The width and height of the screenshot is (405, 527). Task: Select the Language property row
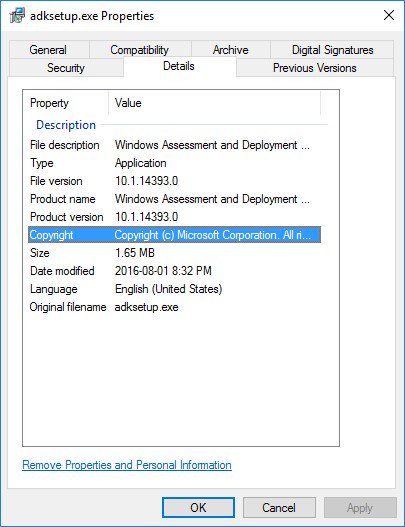[174, 289]
